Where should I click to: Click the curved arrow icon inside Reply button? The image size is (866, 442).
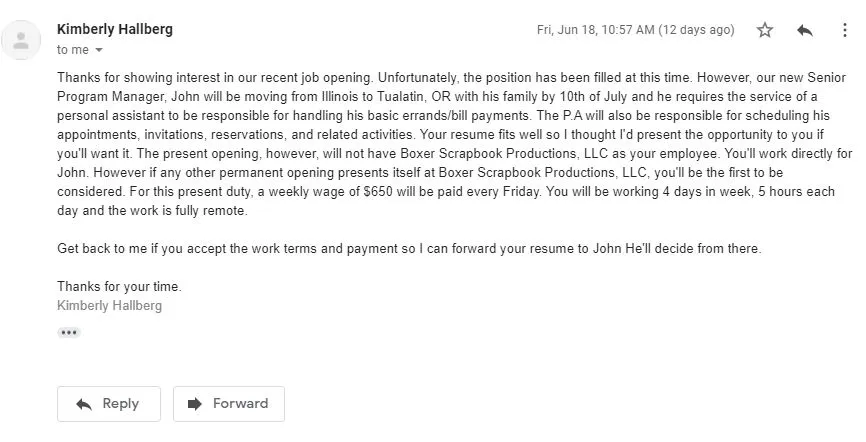click(84, 404)
